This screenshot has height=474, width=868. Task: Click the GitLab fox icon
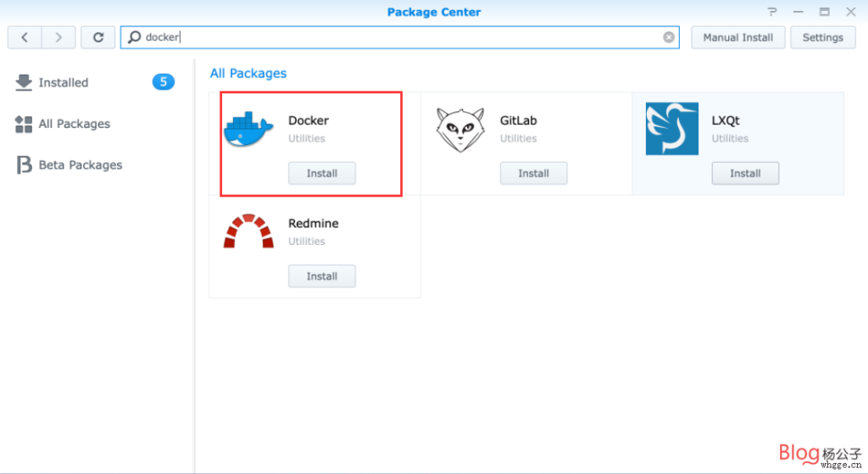(x=460, y=130)
